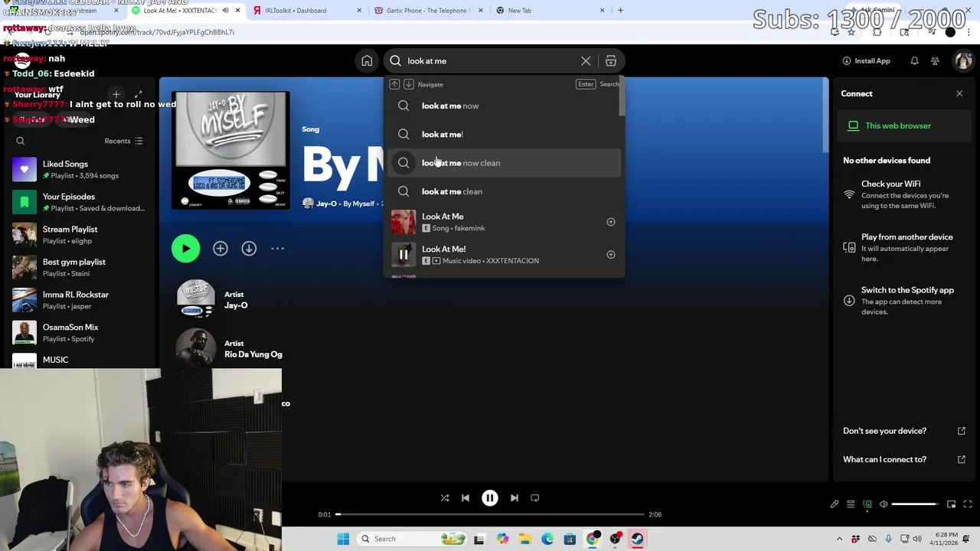The width and height of the screenshot is (980, 551).
Task: Add By Myself to Liked Songs
Action: tap(220, 249)
